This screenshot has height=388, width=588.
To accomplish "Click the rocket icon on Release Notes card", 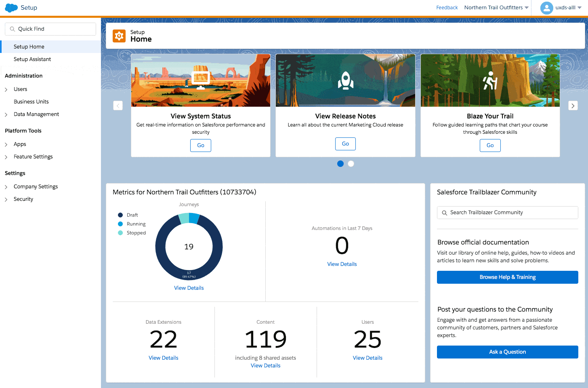I will pyautogui.click(x=346, y=80).
